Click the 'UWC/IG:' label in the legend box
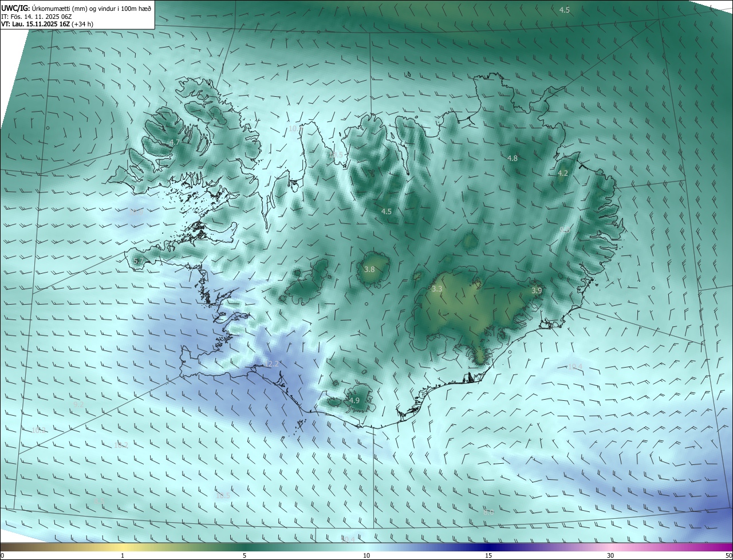The width and height of the screenshot is (733, 560). (x=15, y=8)
